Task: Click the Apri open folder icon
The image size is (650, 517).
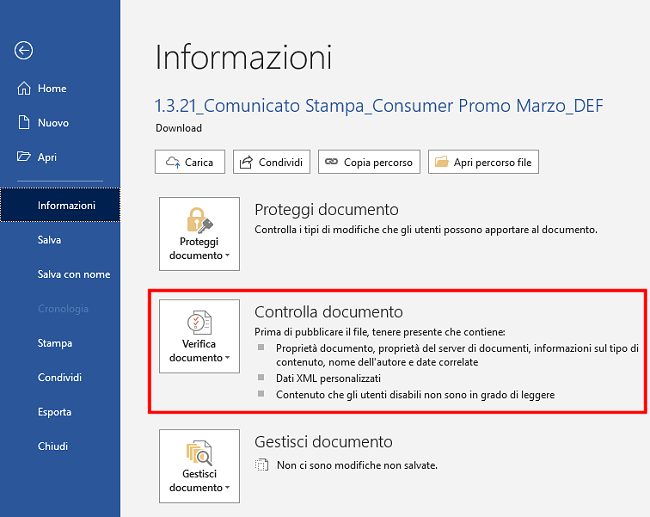Action: pos(24,157)
